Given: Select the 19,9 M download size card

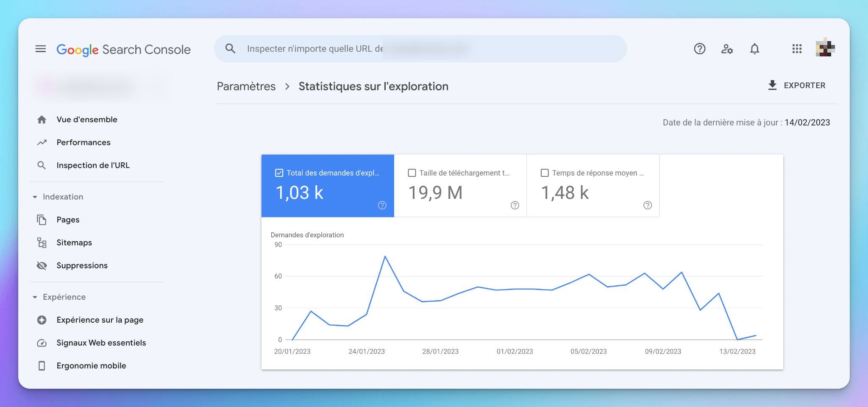Looking at the screenshot, I should point(460,186).
